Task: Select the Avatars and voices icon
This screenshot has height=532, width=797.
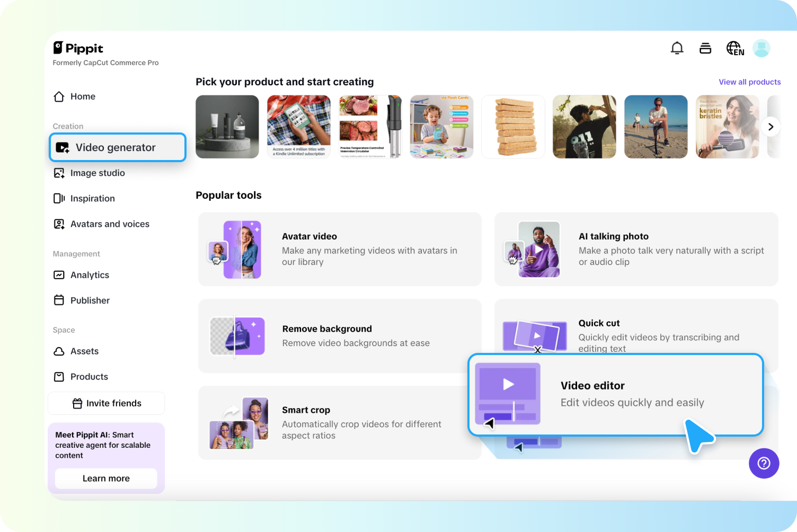Action: 59,224
